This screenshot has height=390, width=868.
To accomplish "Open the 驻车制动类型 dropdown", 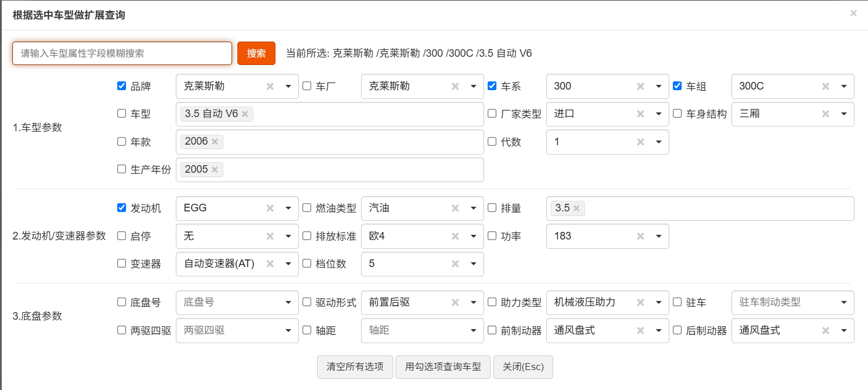I will 843,303.
